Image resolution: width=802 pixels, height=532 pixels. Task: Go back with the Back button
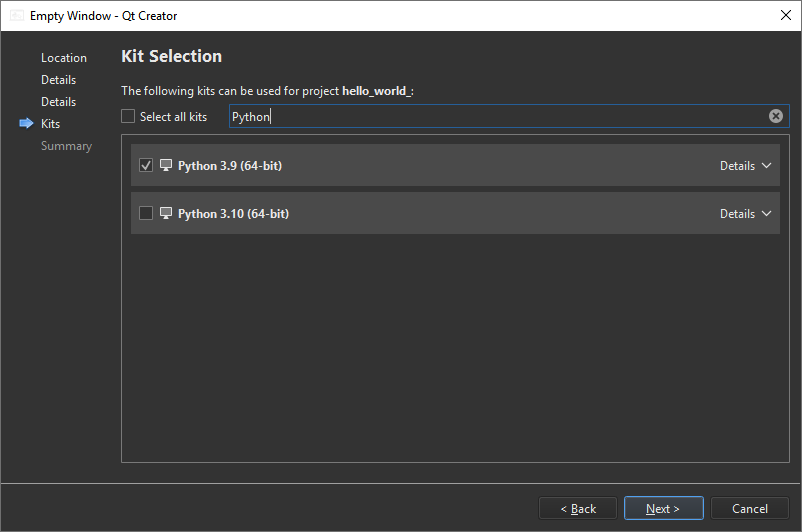tap(578, 508)
